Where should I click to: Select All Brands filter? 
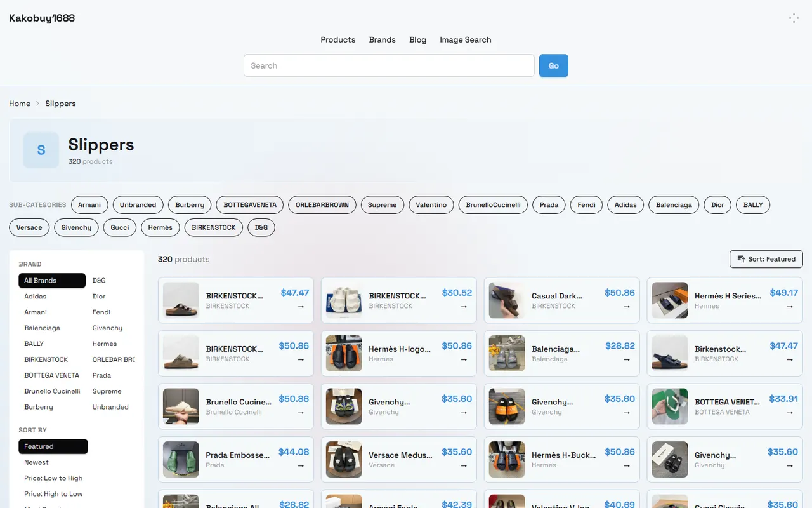(52, 281)
